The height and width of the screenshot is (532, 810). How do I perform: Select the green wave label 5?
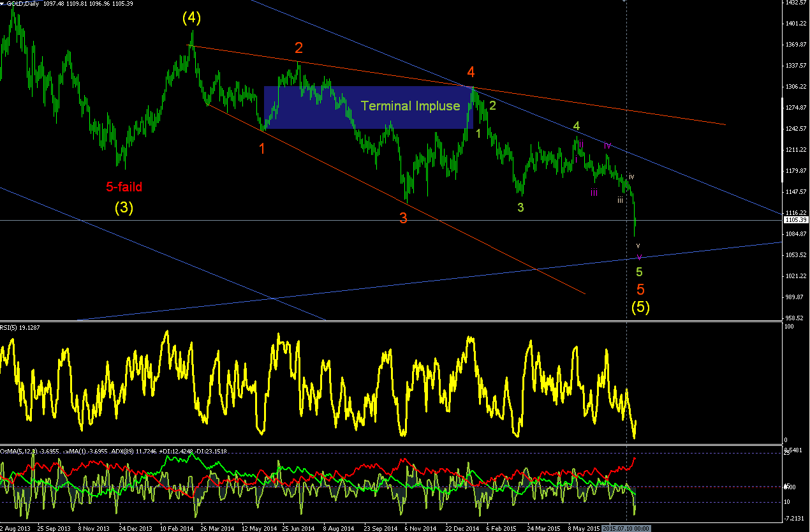[640, 272]
